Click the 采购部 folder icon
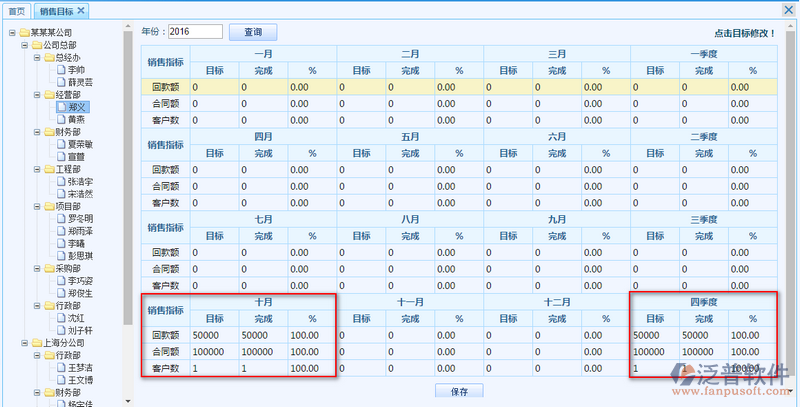This screenshot has width=800, height=407. tap(48, 269)
